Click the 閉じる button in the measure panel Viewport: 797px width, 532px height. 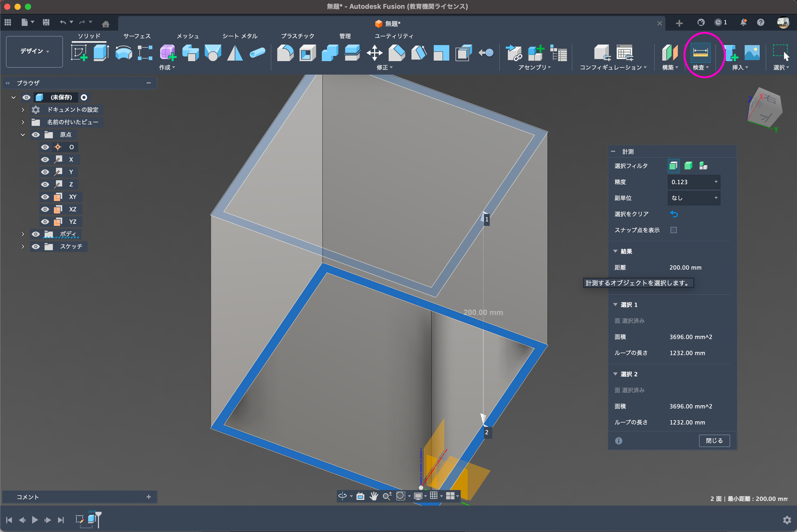(714, 441)
